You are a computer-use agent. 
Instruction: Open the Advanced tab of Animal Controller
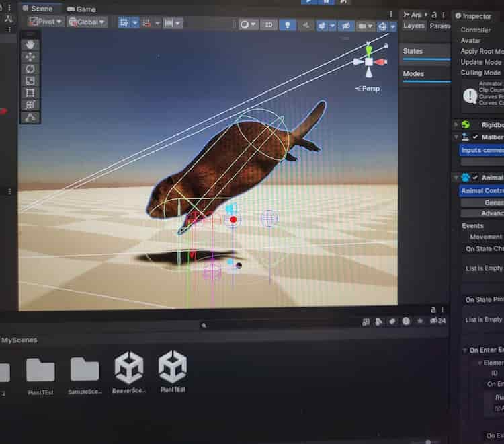click(x=482, y=213)
